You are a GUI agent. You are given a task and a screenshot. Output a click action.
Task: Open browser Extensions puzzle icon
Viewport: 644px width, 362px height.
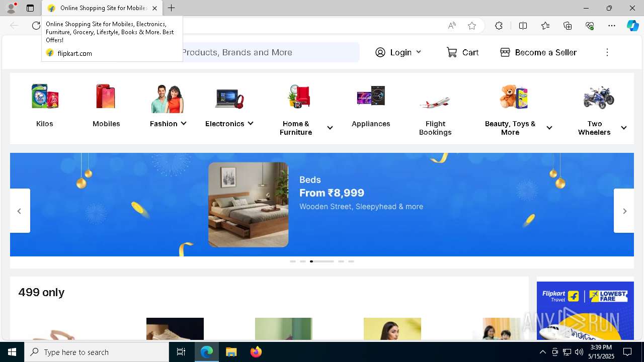(499, 26)
